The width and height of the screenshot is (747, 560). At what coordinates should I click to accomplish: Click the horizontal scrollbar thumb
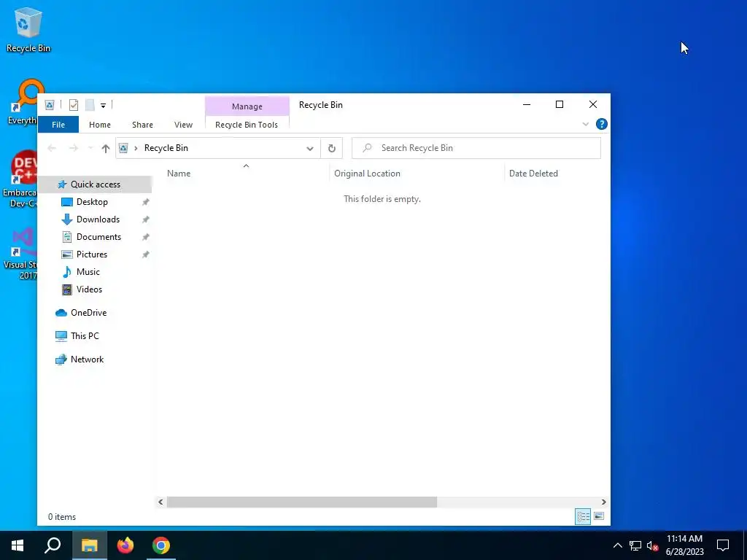301,502
